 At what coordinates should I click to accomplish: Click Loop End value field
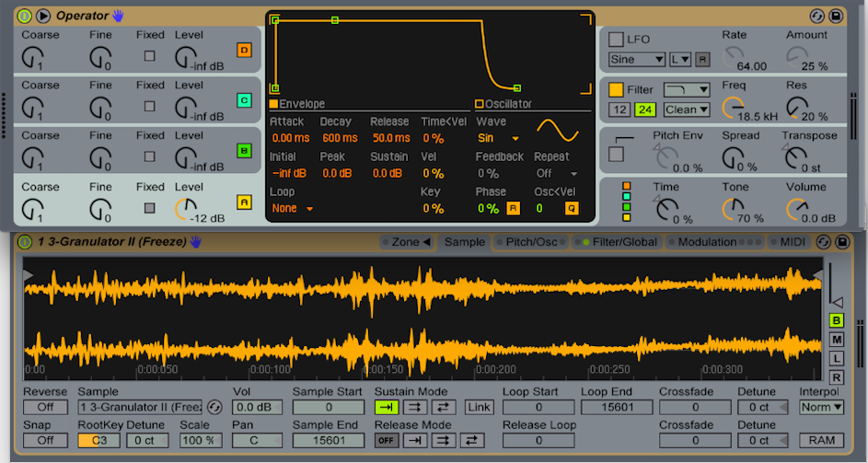(617, 408)
